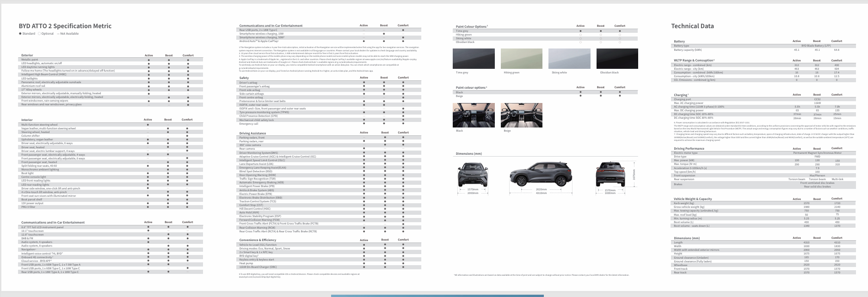The image size is (868, 297).
Task: Click the 'Top speed (km/h)' row
Action: tap(763, 172)
